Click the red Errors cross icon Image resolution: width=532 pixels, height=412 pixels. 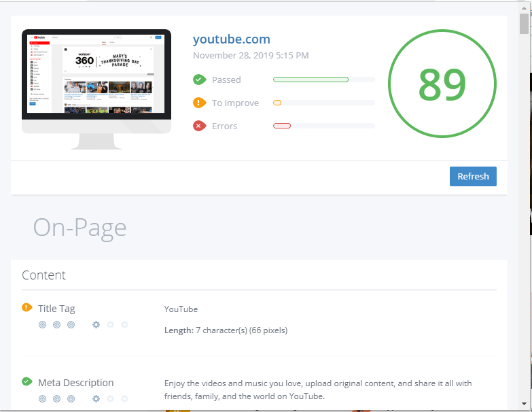199,126
